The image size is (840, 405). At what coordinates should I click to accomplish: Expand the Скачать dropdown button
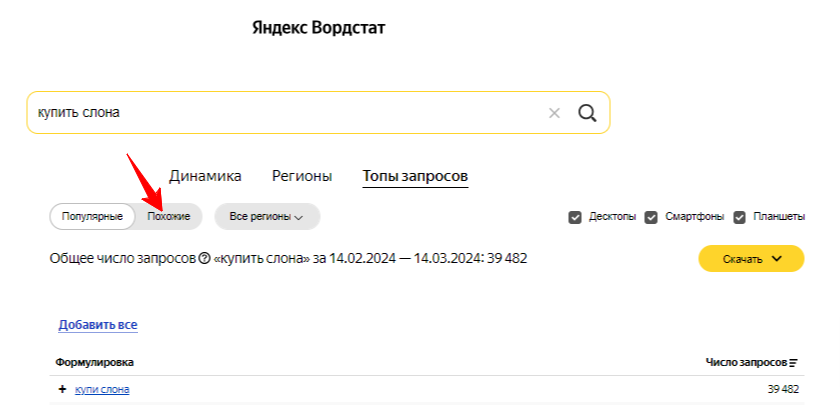tap(751, 259)
